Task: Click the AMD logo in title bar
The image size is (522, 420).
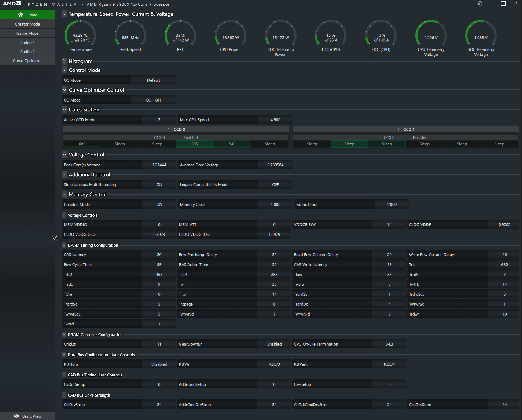Action: pyautogui.click(x=12, y=4)
